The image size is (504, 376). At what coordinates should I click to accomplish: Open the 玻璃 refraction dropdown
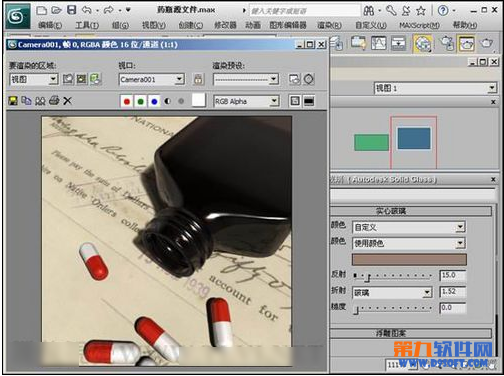tap(392, 293)
